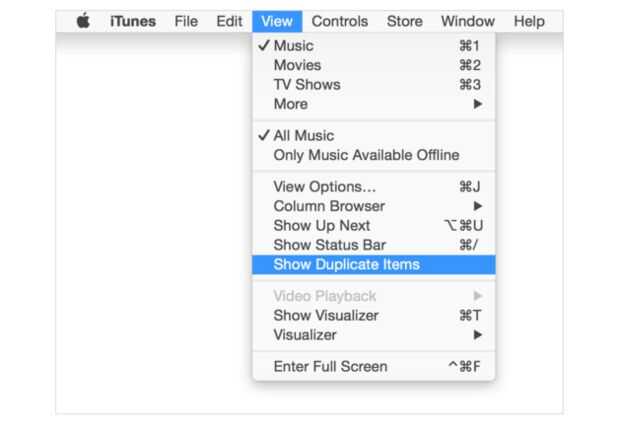This screenshot has width=620, height=444.
Task: Click Show Duplicate Items
Action: [346, 265]
